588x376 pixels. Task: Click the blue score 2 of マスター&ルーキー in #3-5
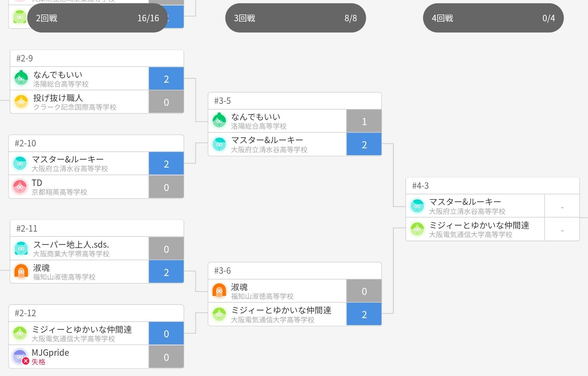pyautogui.click(x=364, y=144)
